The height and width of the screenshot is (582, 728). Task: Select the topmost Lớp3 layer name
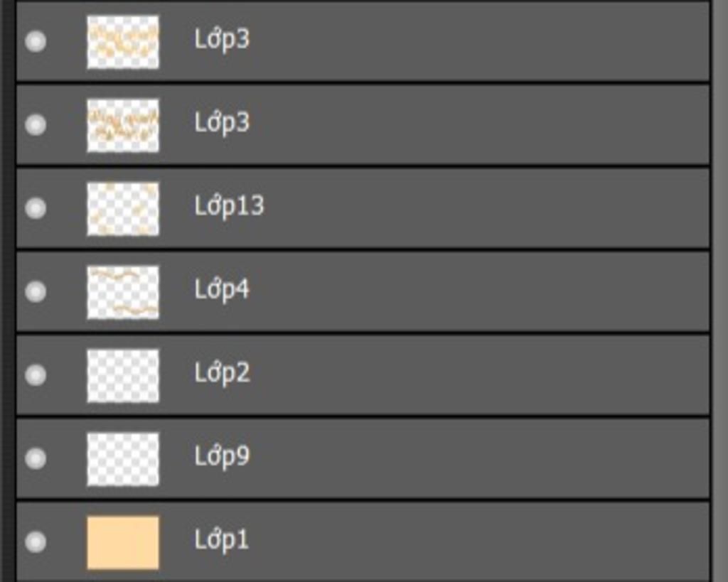222,39
